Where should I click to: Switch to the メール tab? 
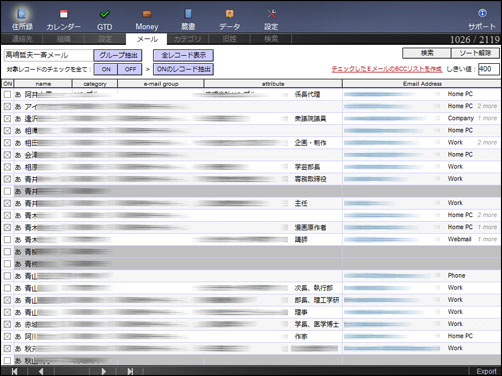[147, 39]
